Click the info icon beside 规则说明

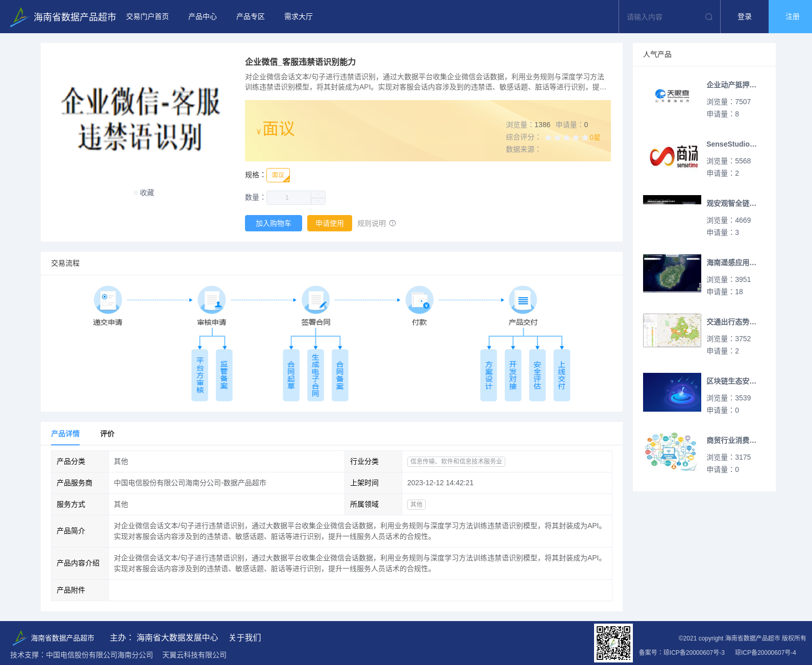coord(392,223)
